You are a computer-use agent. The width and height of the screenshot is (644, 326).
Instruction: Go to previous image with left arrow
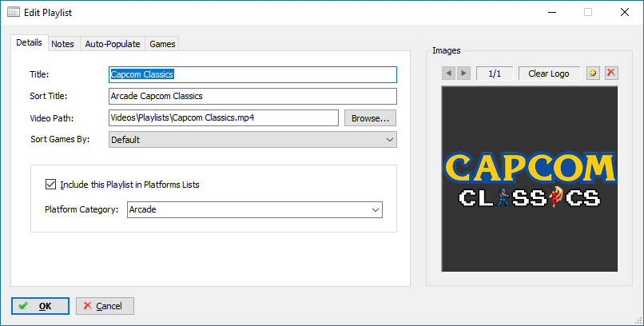tap(449, 74)
